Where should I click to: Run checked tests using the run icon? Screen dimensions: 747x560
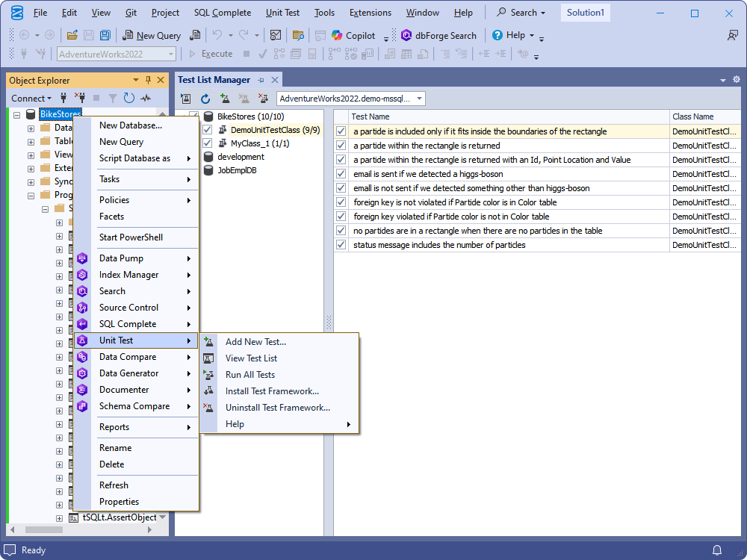[185, 98]
